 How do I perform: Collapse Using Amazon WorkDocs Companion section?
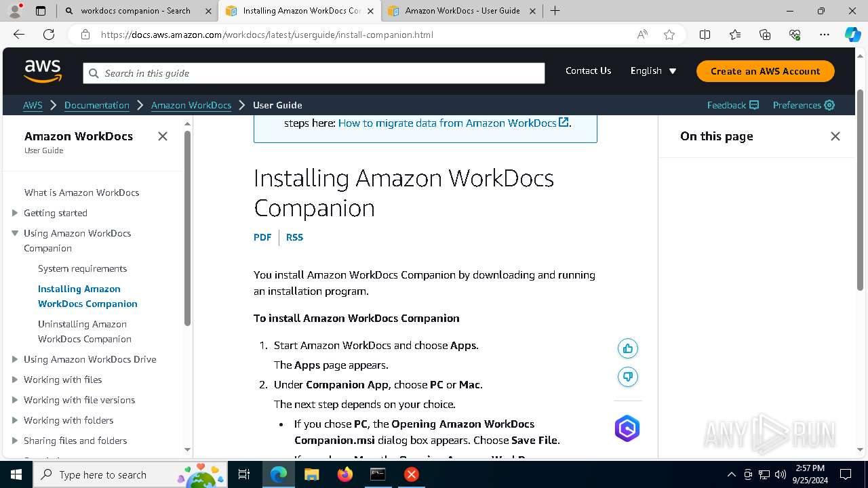pos(15,233)
